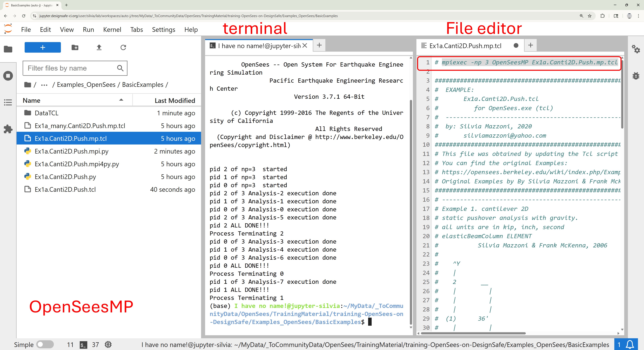The height and width of the screenshot is (350, 644).
Task: Toggle Simple interface mode switch
Action: tap(45, 344)
